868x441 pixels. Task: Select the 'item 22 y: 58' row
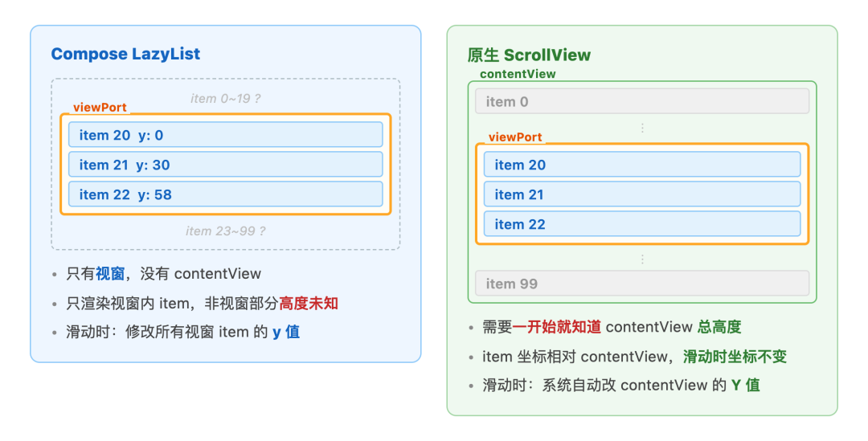point(225,194)
